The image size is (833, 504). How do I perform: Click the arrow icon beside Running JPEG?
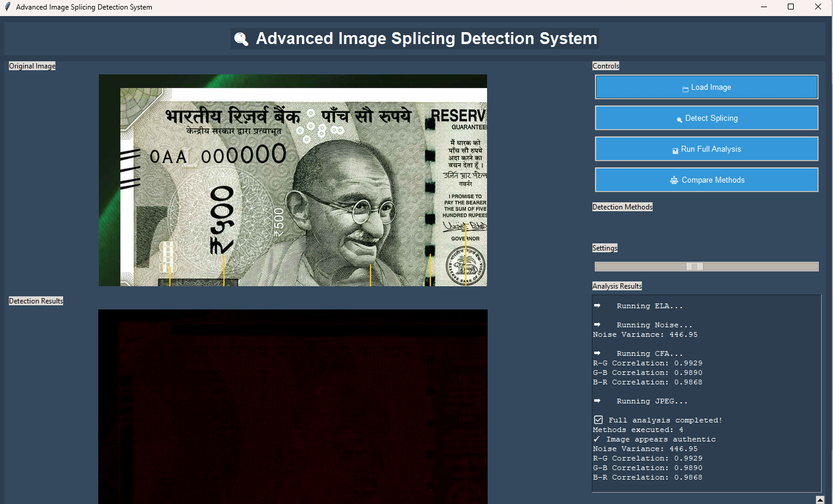click(x=597, y=401)
